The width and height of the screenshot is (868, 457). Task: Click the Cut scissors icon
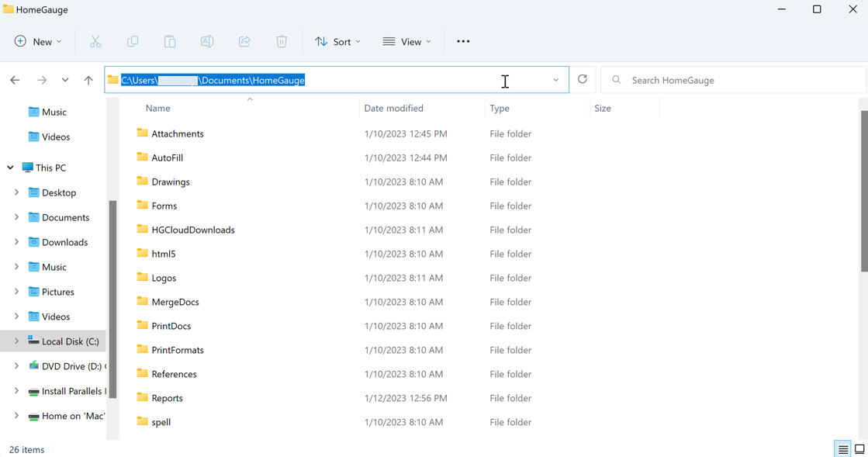tap(95, 42)
